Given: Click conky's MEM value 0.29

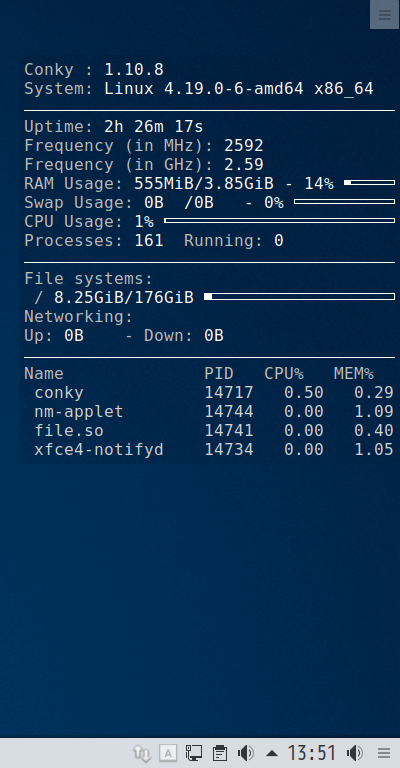Looking at the screenshot, I should (x=374, y=393).
